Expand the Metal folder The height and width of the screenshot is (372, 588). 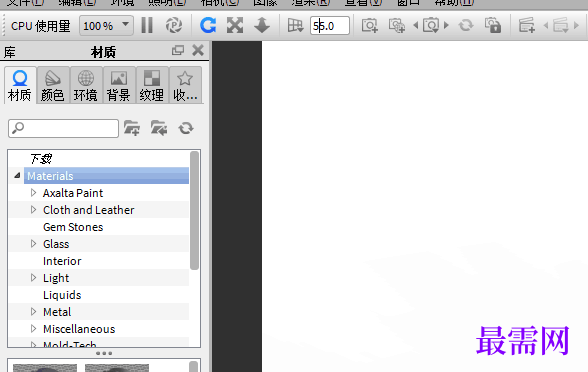(x=33, y=312)
